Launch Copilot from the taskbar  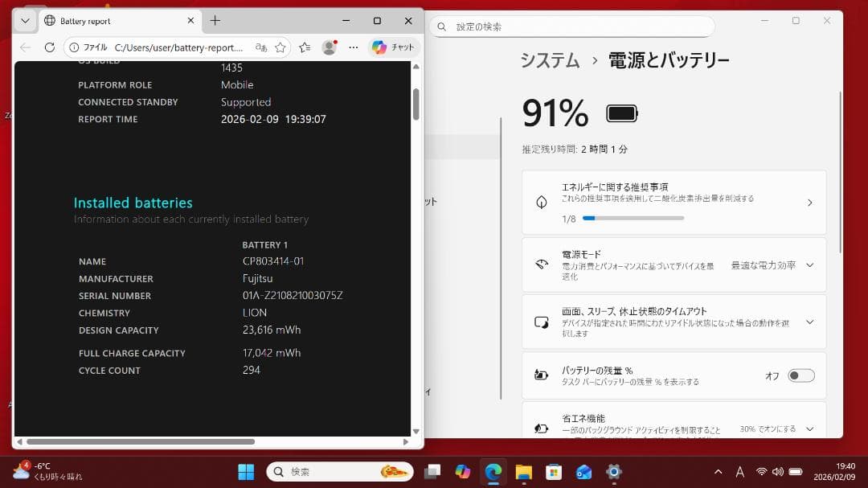point(462,471)
